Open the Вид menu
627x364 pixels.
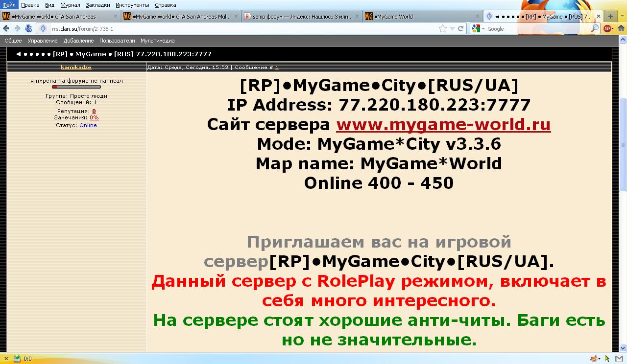(49, 5)
